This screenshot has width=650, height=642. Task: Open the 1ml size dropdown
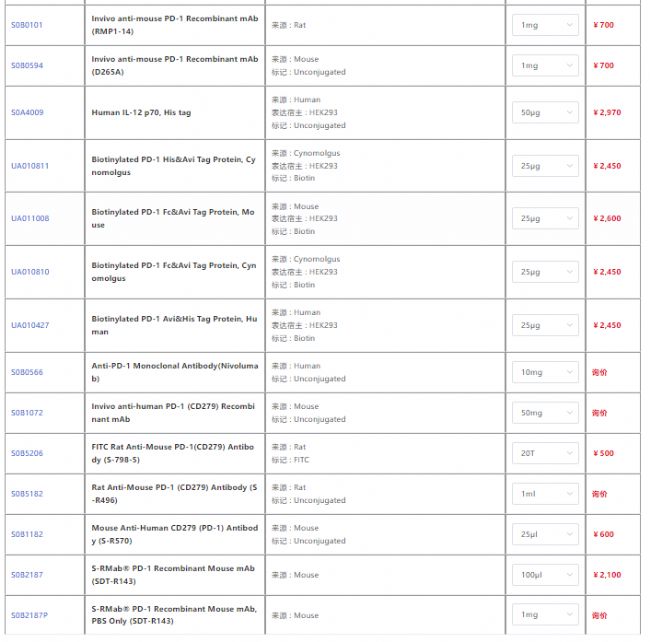click(x=545, y=494)
